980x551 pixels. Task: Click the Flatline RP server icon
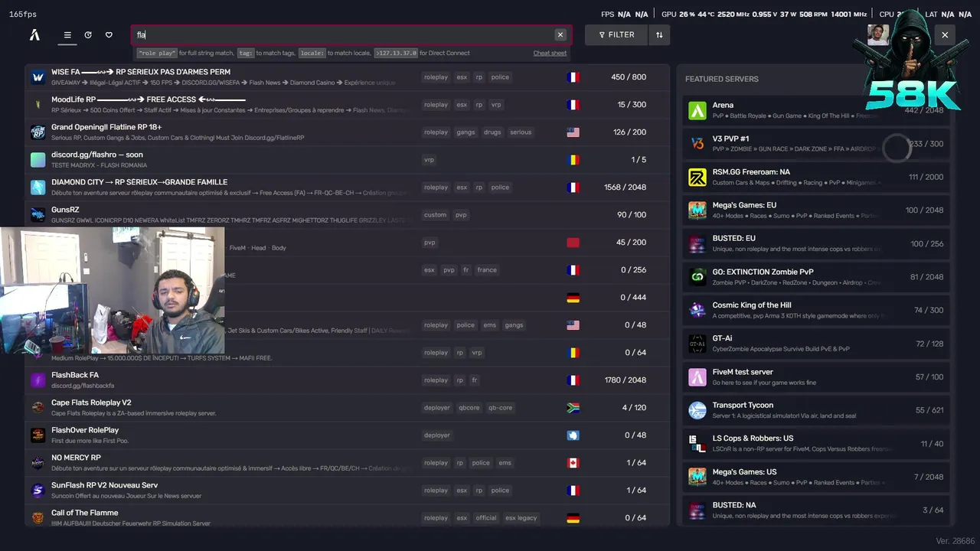click(x=38, y=132)
